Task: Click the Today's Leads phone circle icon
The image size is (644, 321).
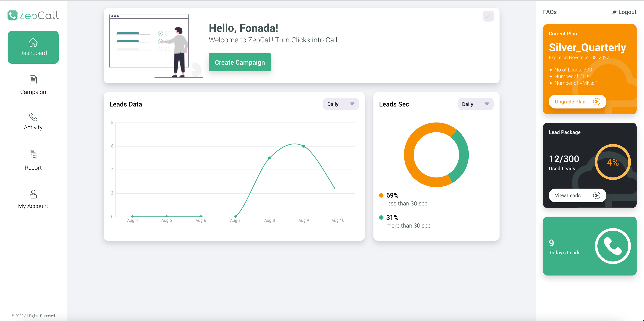Action: pos(613,246)
